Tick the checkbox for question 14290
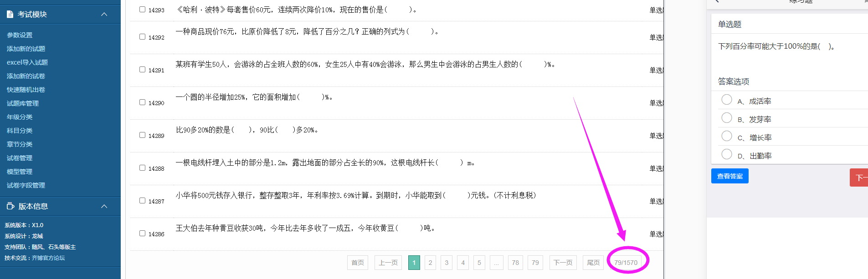Image resolution: width=868 pixels, height=279 pixels. click(x=142, y=102)
